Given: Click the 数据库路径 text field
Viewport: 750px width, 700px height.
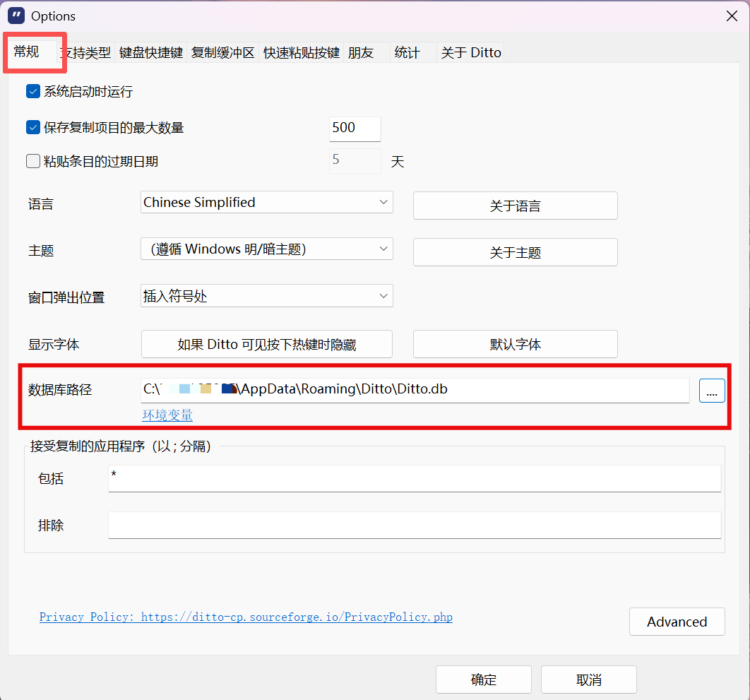Looking at the screenshot, I should (415, 391).
